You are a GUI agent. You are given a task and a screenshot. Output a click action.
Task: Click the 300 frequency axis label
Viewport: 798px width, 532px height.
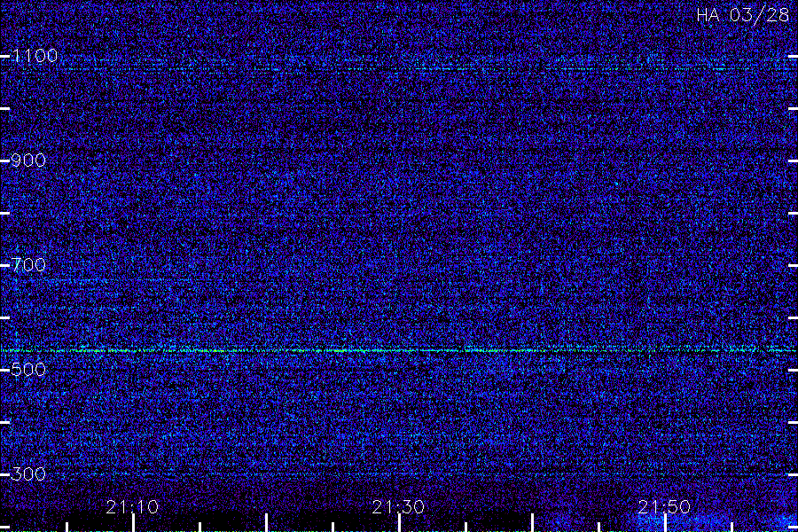click(28, 474)
